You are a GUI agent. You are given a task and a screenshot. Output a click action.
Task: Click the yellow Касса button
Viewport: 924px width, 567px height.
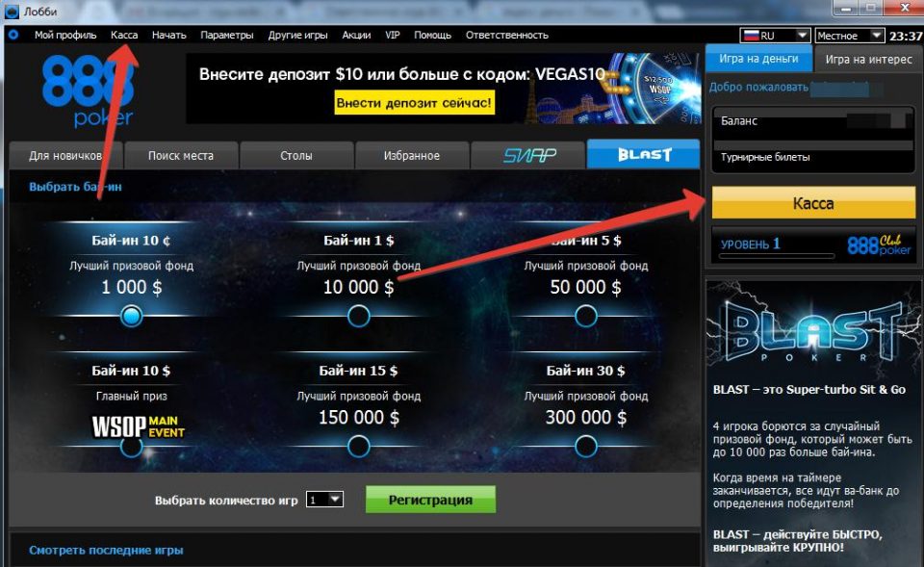[813, 203]
